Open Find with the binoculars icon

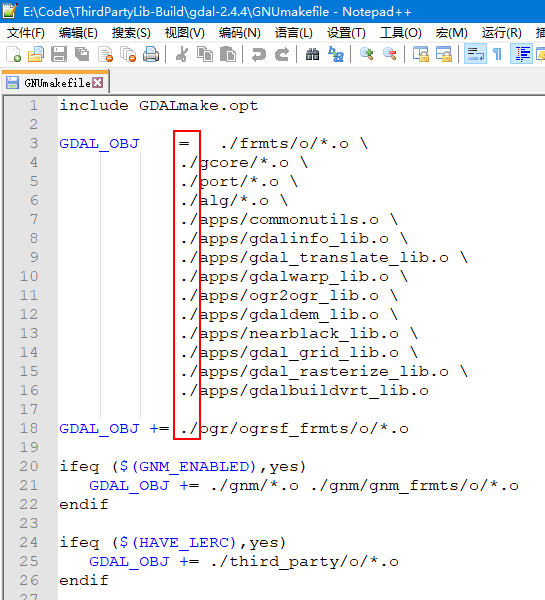(312, 54)
